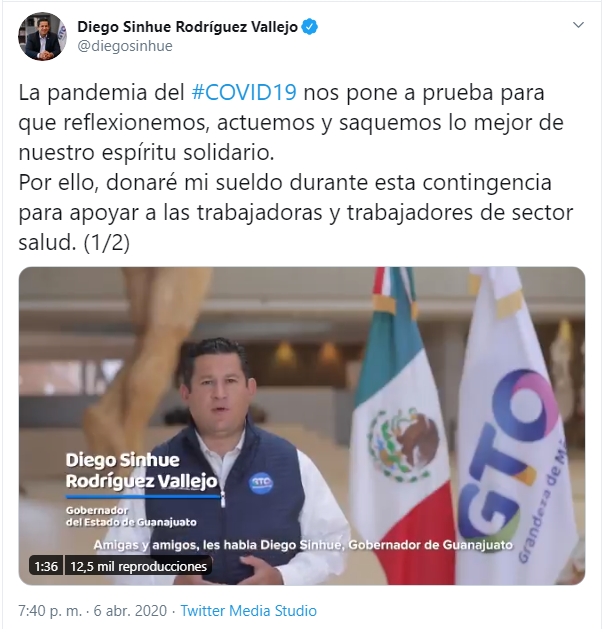Click the subtitle caption starting 'Amigas y amigos'
The width and height of the screenshot is (613, 629).
(x=303, y=545)
